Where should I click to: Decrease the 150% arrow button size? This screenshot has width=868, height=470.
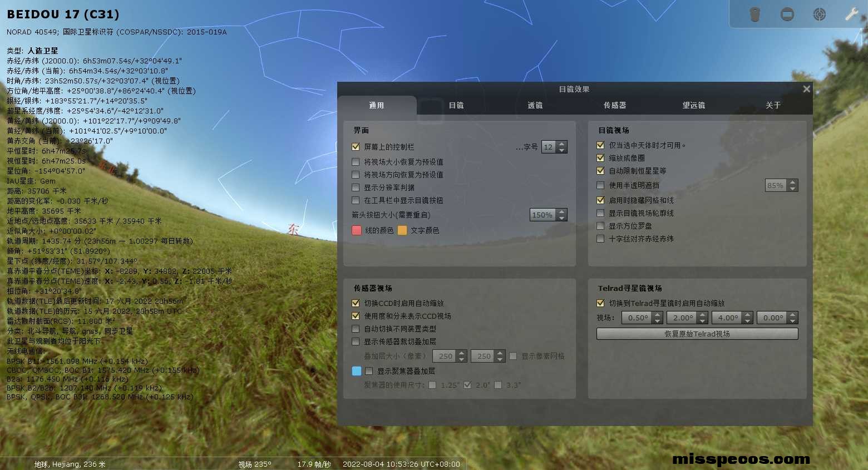pos(561,218)
